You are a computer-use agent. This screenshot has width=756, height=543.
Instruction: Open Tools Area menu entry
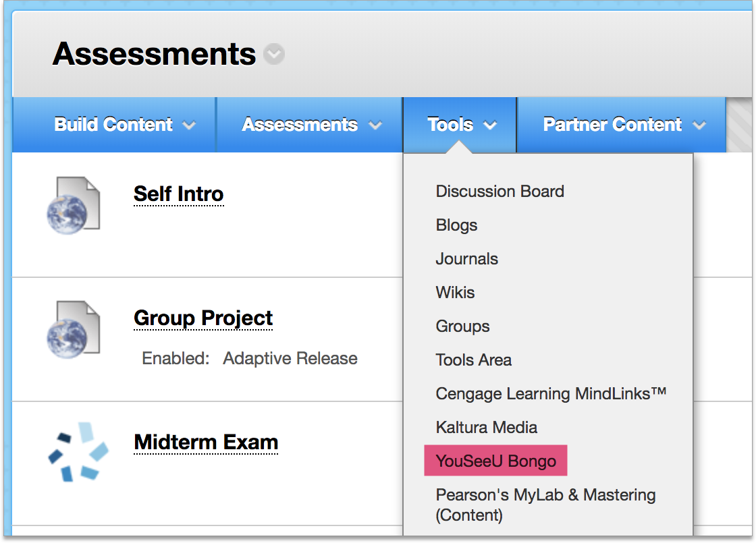(473, 360)
